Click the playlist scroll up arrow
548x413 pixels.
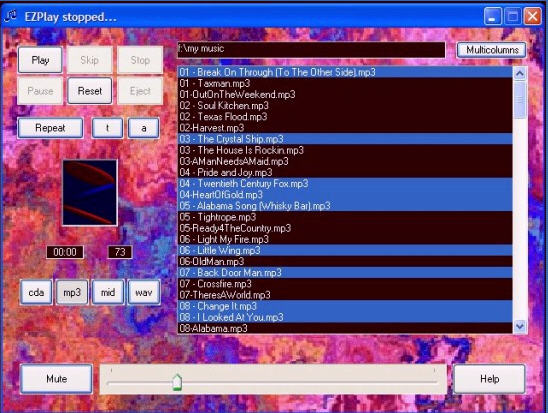point(520,73)
